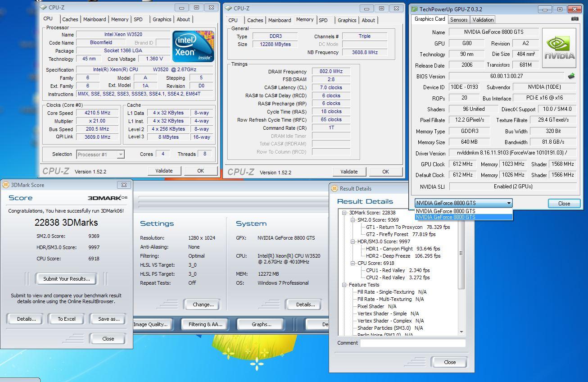The width and height of the screenshot is (588, 382).
Task: Collapse the HDR/SM3.0 Score tree node
Action: point(353,241)
